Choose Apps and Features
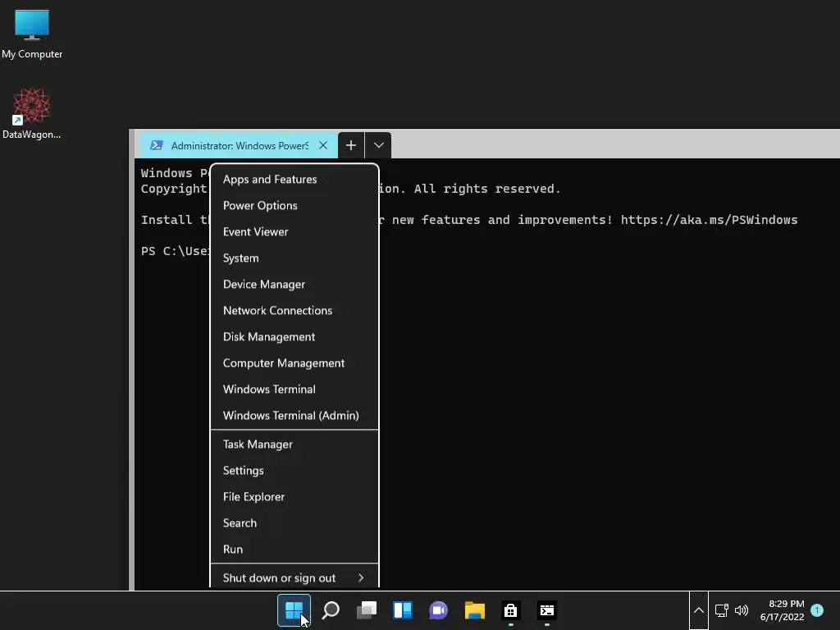Screen dimensions: 840x630 tap(294, 180)
